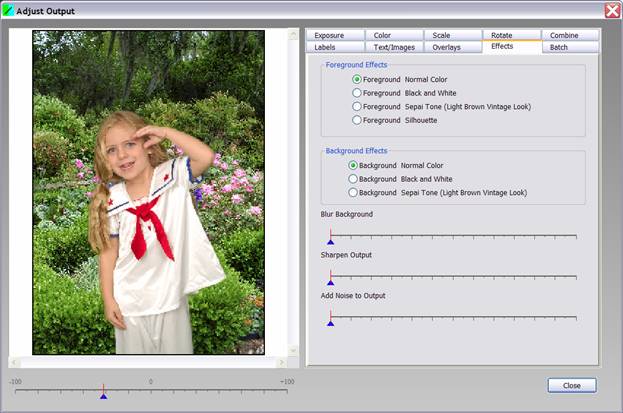Viewport: 623px width, 413px height.
Task: Select Foreground Sepai Tone option
Action: point(441,107)
